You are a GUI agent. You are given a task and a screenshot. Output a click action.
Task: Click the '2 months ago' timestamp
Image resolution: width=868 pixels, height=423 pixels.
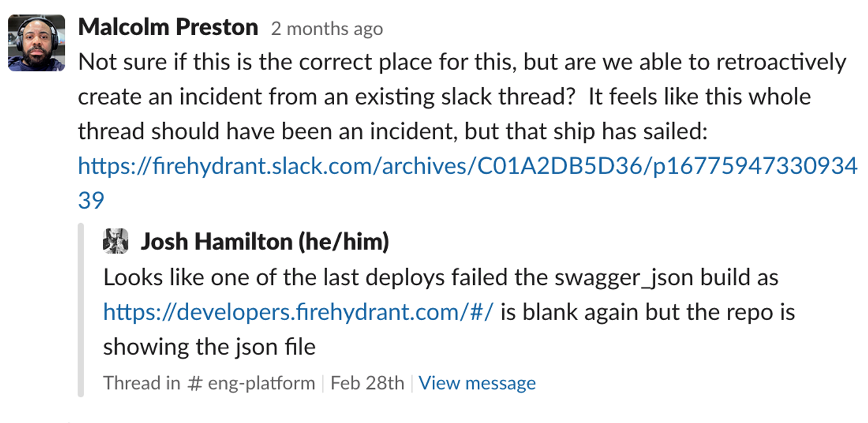pyautogui.click(x=327, y=29)
